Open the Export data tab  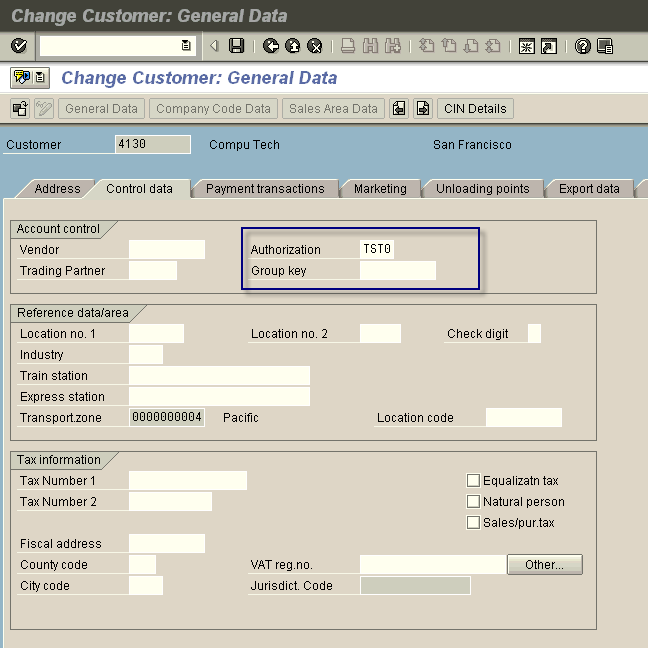tap(589, 189)
